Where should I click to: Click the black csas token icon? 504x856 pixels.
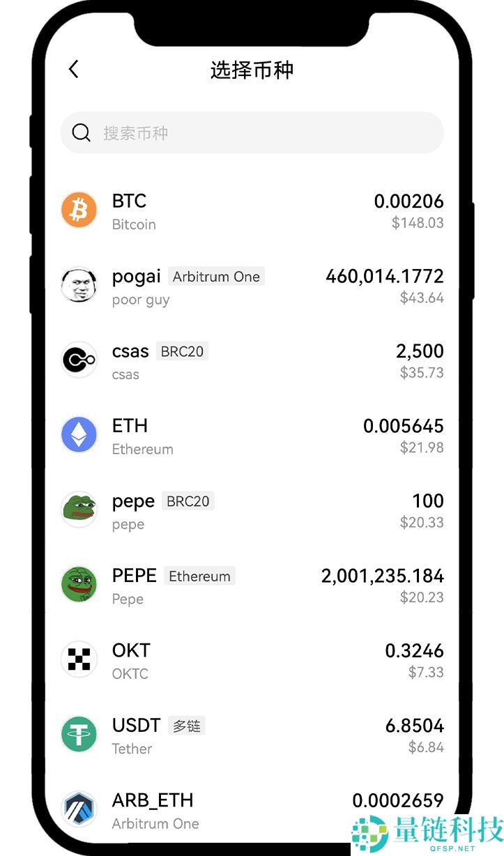tap(79, 360)
